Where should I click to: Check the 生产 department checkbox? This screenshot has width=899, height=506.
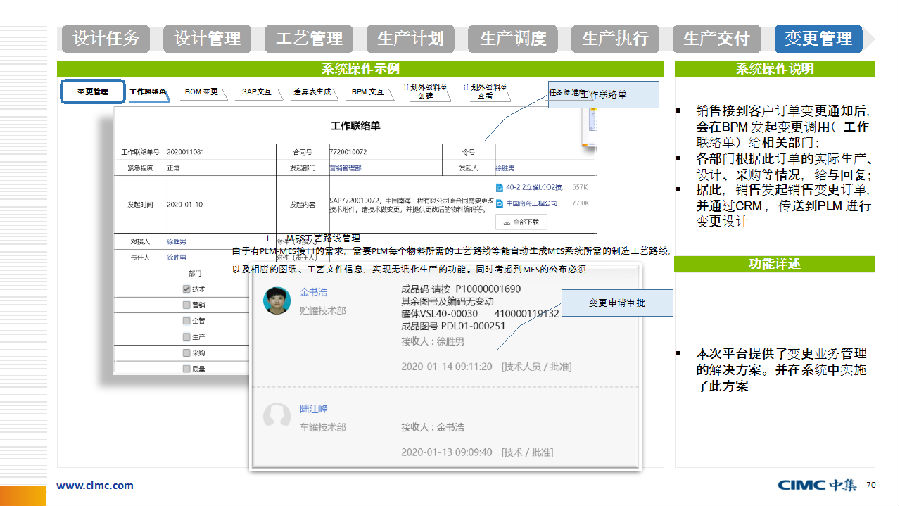pyautogui.click(x=186, y=337)
